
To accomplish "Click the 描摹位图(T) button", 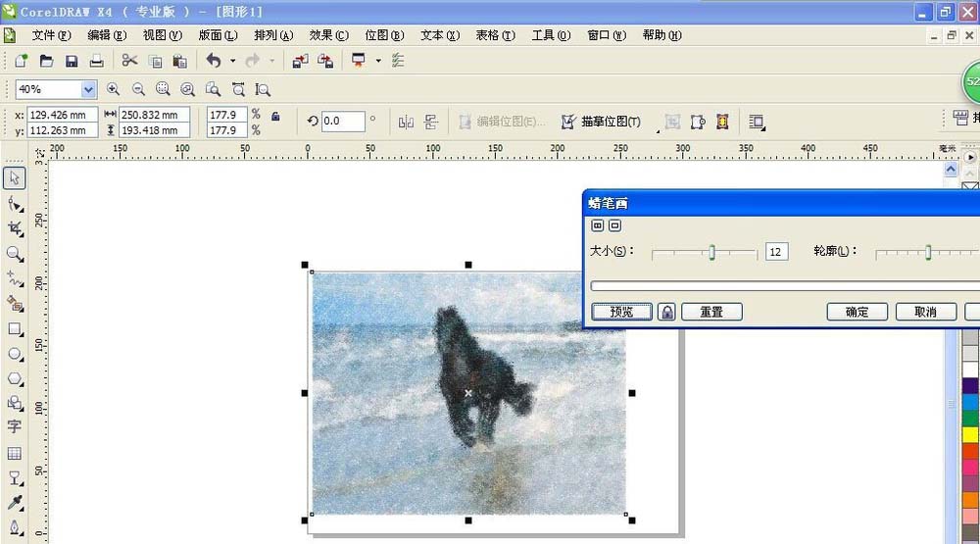I will coord(601,122).
